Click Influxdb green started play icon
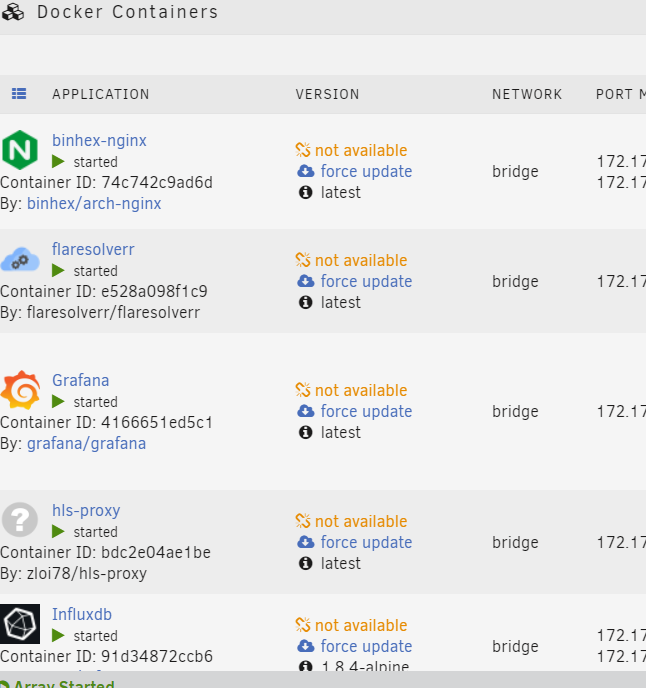Viewport: 646px width, 688px height. [x=58, y=635]
